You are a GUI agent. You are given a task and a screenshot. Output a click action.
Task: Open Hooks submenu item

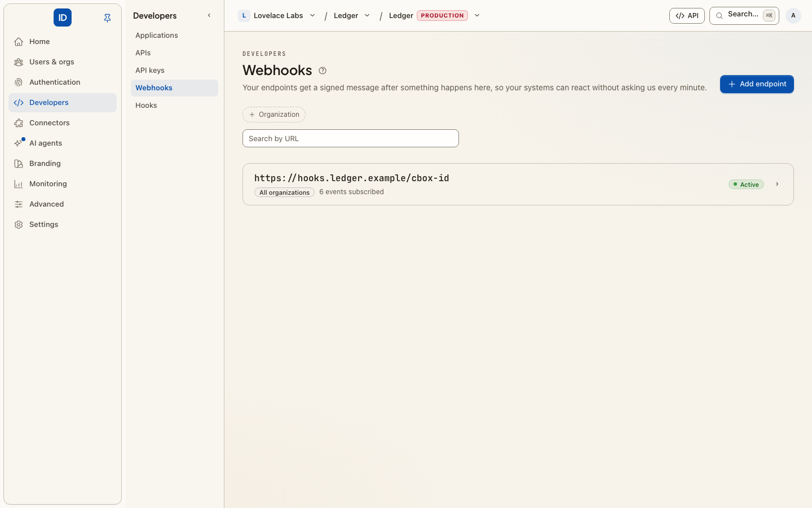click(x=174, y=106)
